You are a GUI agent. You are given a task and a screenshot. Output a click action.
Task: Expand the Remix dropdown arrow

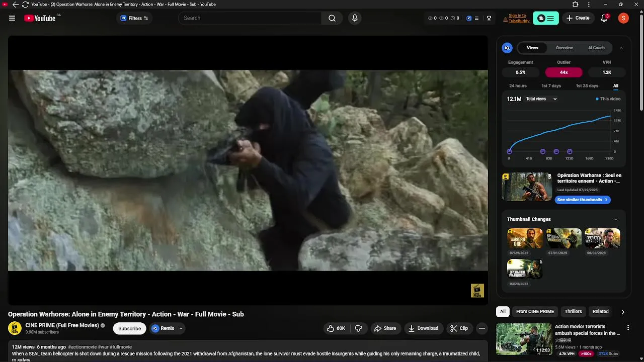(x=181, y=328)
